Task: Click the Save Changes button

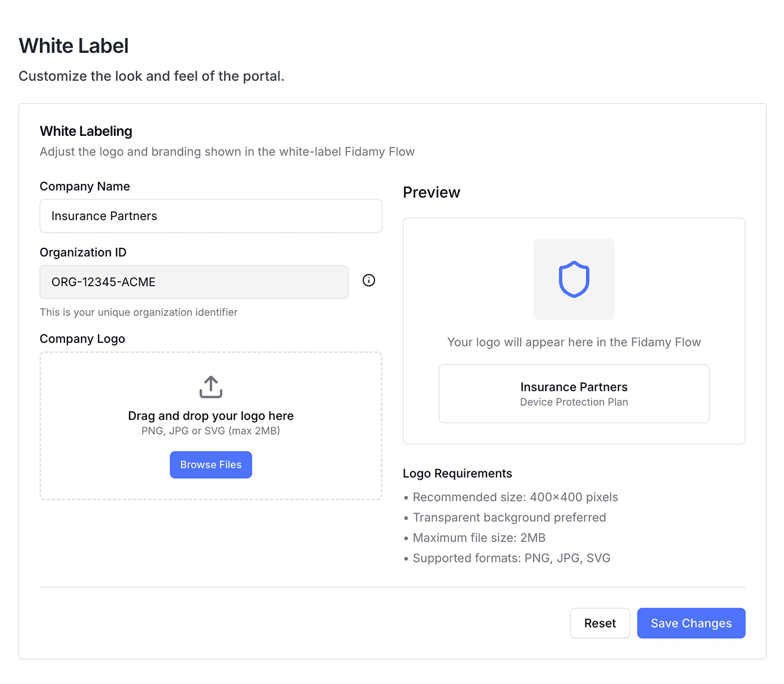Action: [691, 623]
